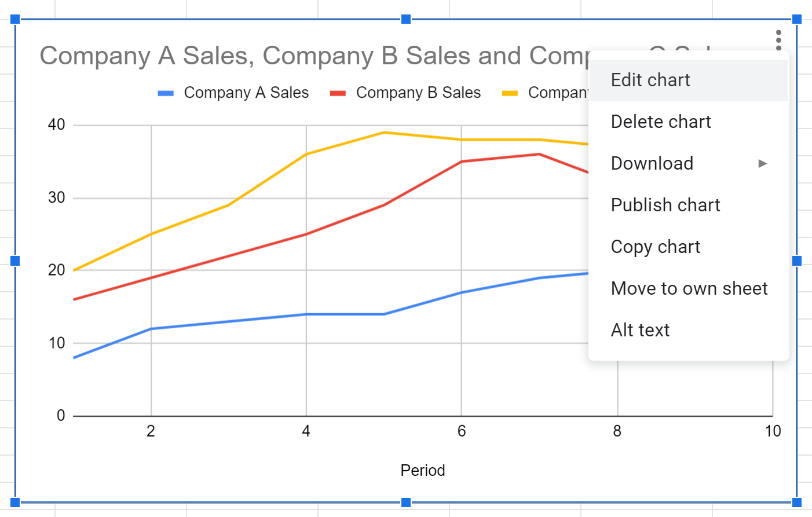Viewport: 812px width, 517px height.
Task: Click the red Company B Sales legend swatch
Action: click(338, 93)
